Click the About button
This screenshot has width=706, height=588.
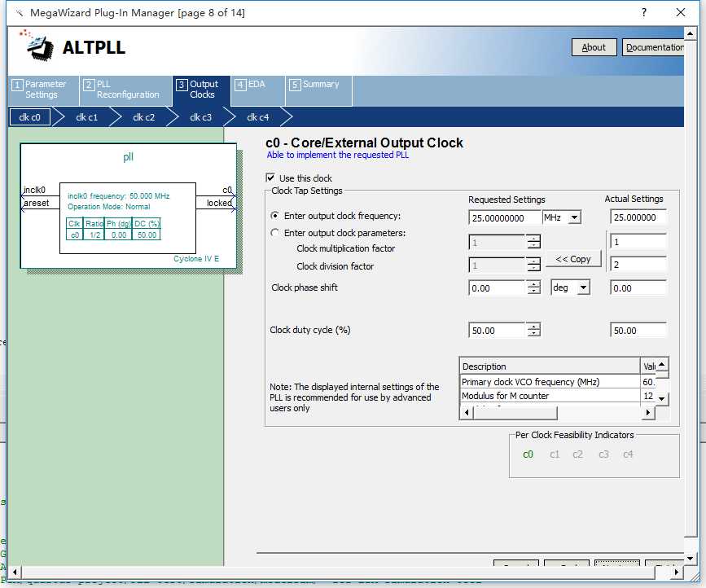[x=594, y=47]
